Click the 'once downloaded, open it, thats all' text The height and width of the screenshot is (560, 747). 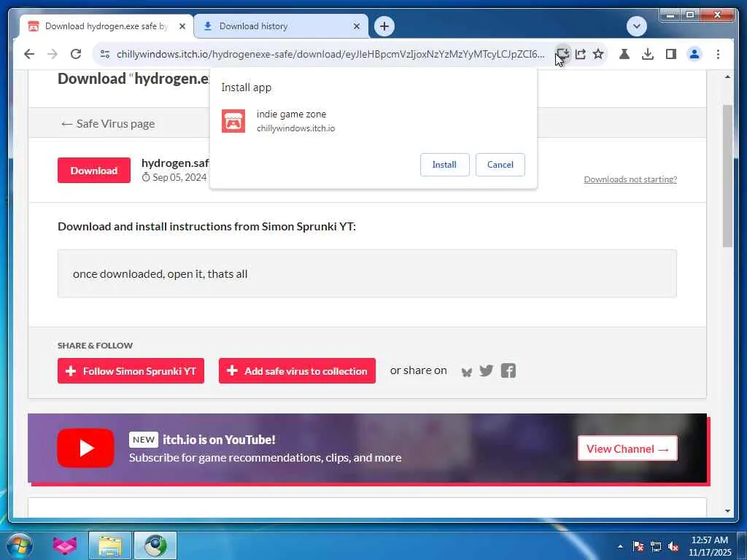click(x=160, y=274)
